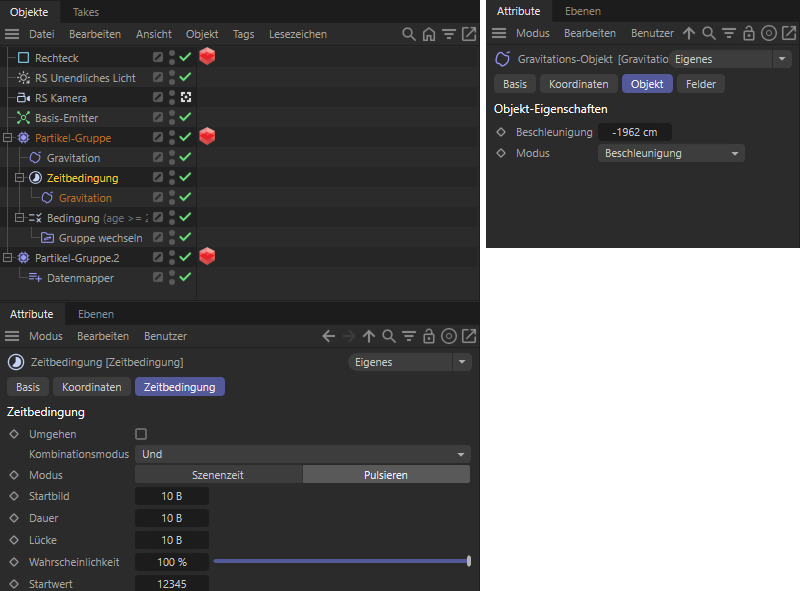Open the Modus Beschleunigung dropdown

[671, 153]
